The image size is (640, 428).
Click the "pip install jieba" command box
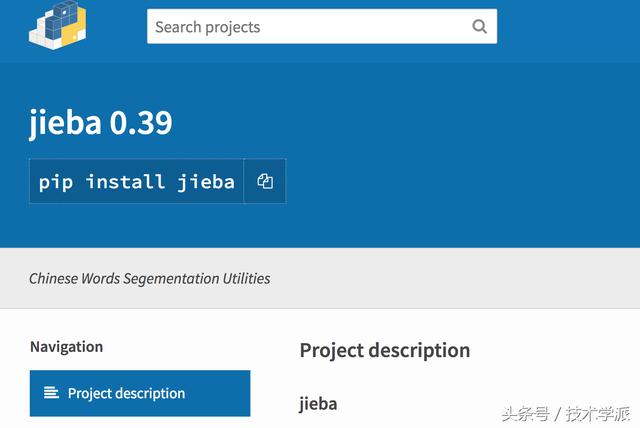pos(137,182)
